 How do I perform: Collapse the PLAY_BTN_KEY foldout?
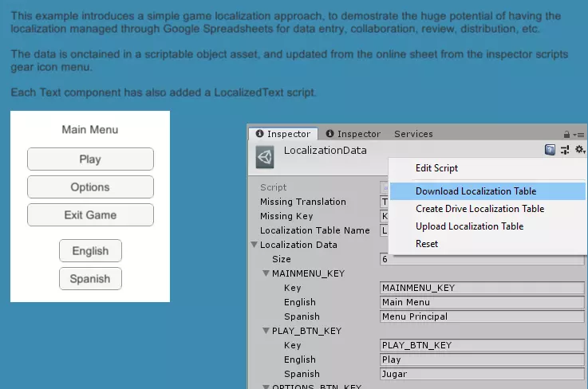coord(266,331)
